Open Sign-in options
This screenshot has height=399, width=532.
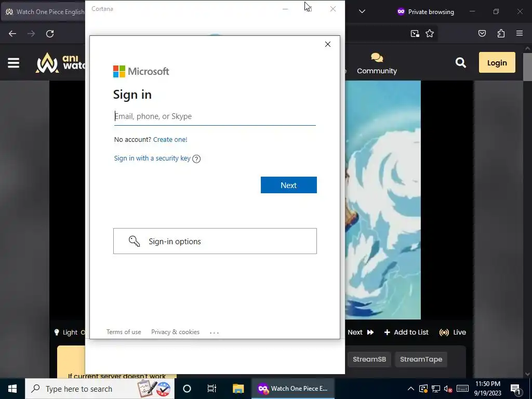click(215, 241)
